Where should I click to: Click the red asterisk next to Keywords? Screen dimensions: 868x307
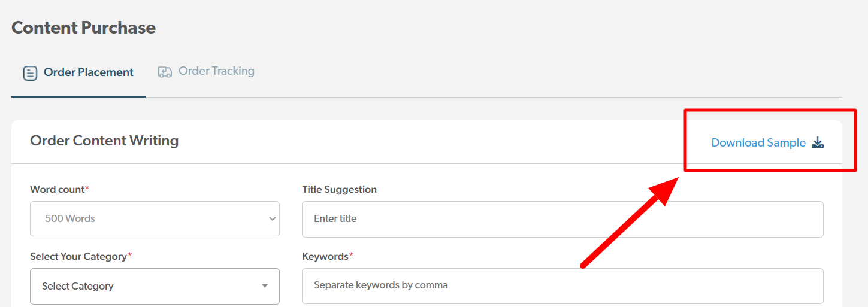[x=352, y=256]
